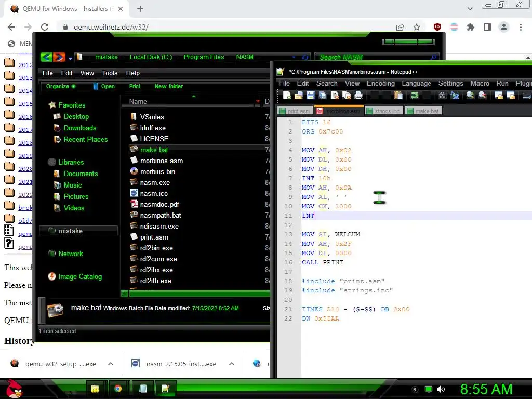Switch to the strings.inc tab

(x=384, y=111)
